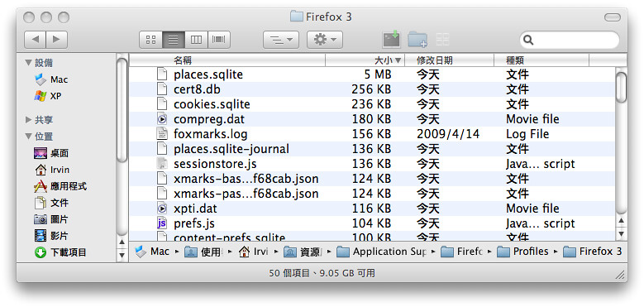Click into the Spotlight search field
Image resolution: width=644 pixels, height=307 pixels.
(570, 40)
